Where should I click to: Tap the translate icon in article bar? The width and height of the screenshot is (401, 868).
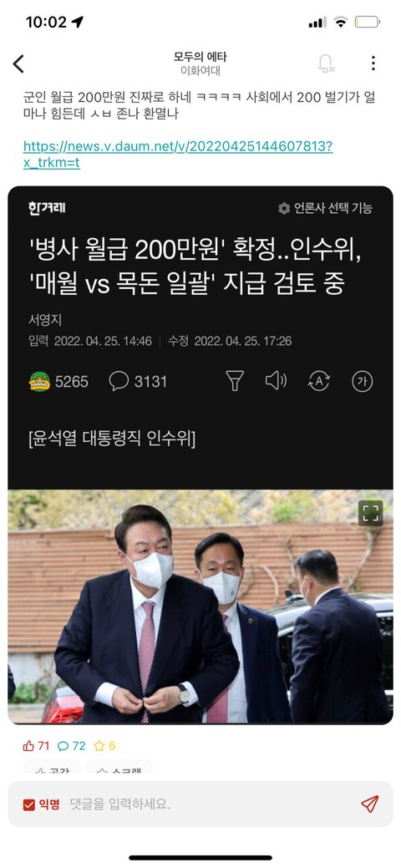pyautogui.click(x=319, y=381)
